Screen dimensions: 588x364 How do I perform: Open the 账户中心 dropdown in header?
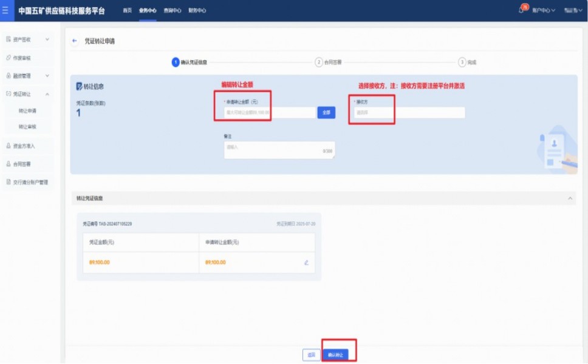click(x=543, y=10)
